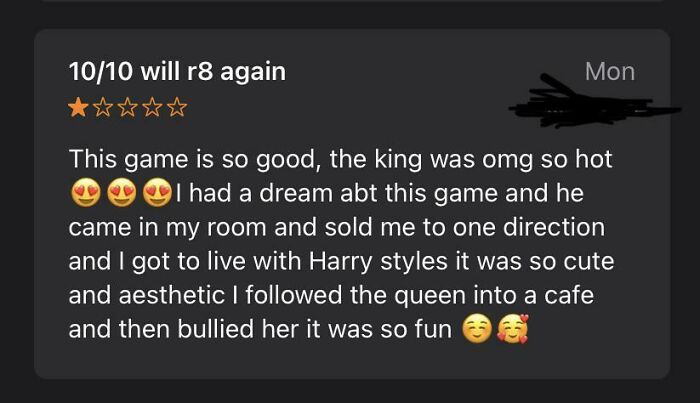The width and height of the screenshot is (700, 403).
Task: Click the blushing smile emoji
Action: coord(478,329)
